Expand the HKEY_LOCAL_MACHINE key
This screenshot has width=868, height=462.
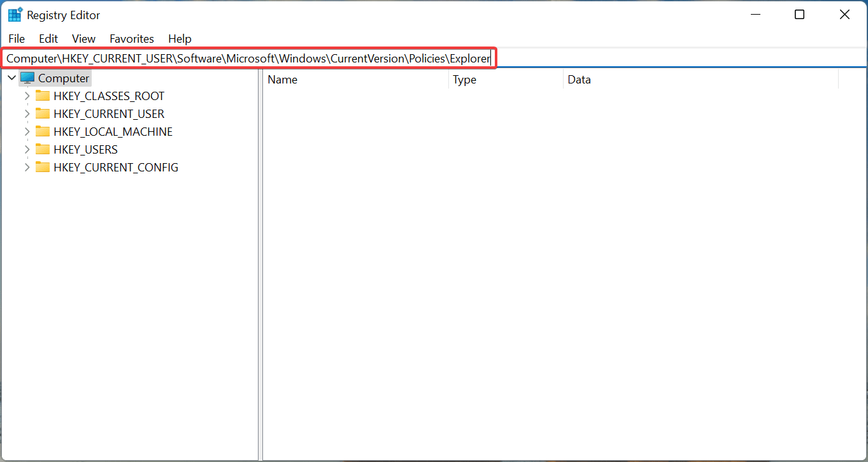click(27, 132)
